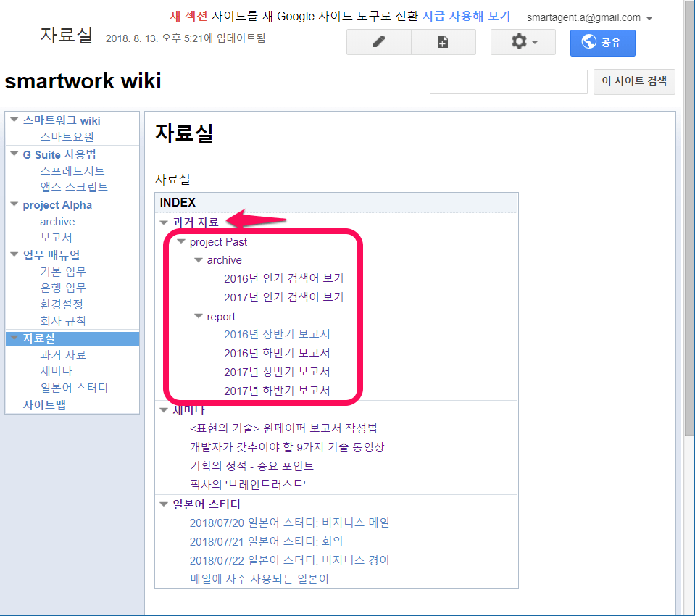Screen dimensions: 695x616
Task: Collapse the archive tree node
Action: 198,259
